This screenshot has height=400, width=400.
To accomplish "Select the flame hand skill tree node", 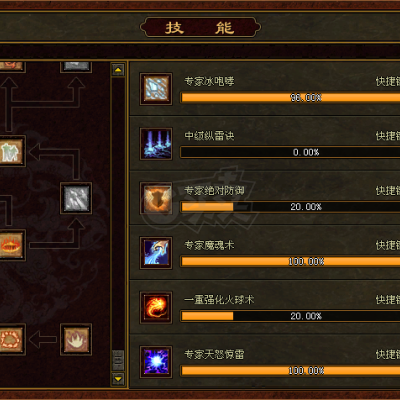I will [x=76, y=339].
